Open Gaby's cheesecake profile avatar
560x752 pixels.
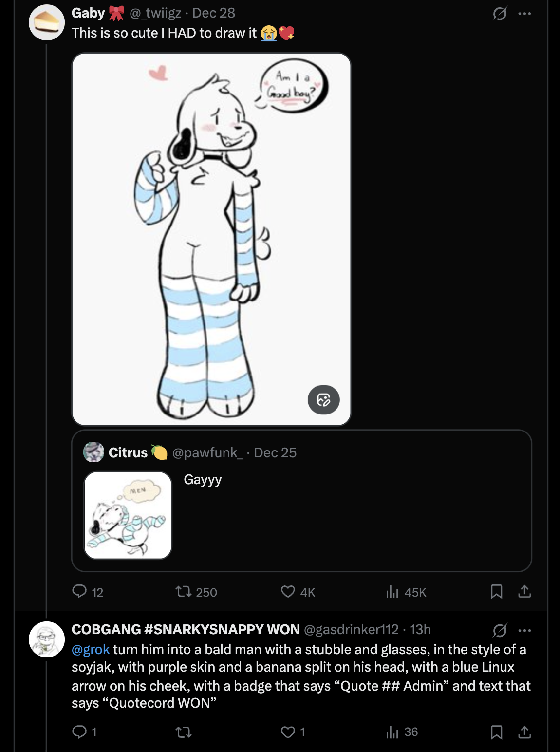coord(47,22)
